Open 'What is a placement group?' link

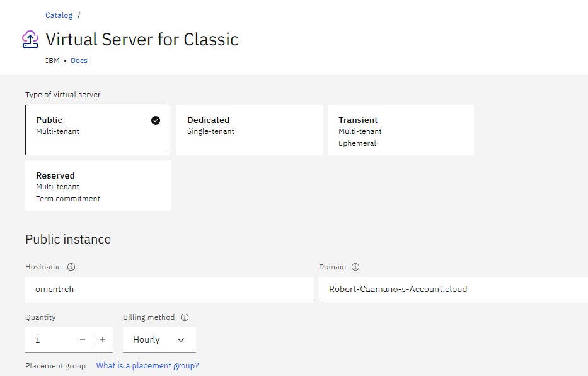[147, 366]
